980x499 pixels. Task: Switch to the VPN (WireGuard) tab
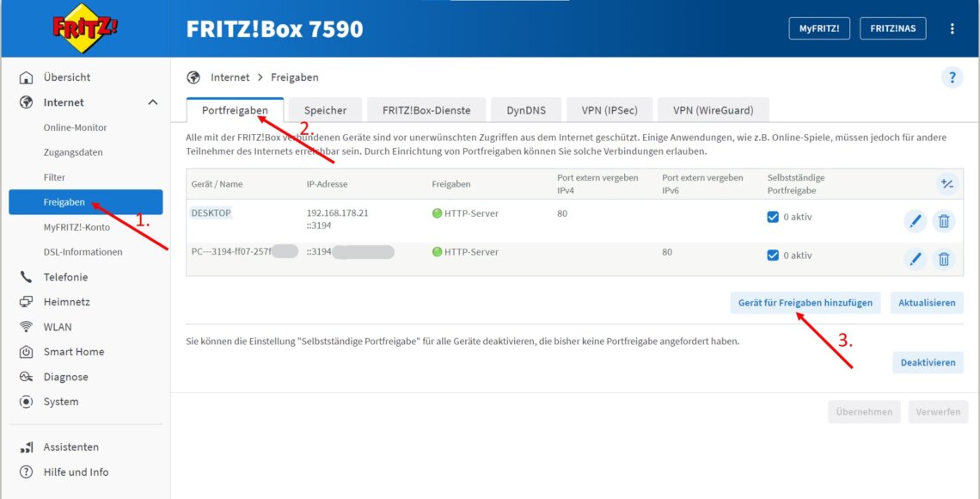(713, 110)
